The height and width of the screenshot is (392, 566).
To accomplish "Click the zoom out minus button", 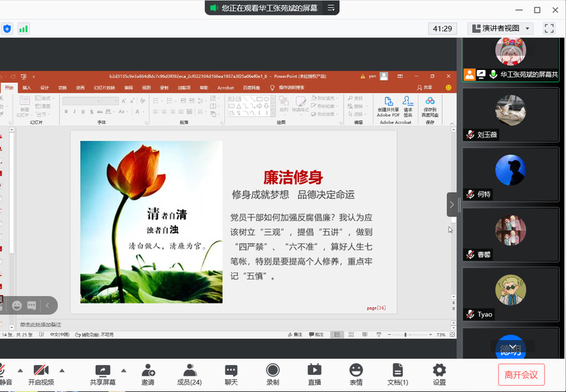I will (389, 335).
